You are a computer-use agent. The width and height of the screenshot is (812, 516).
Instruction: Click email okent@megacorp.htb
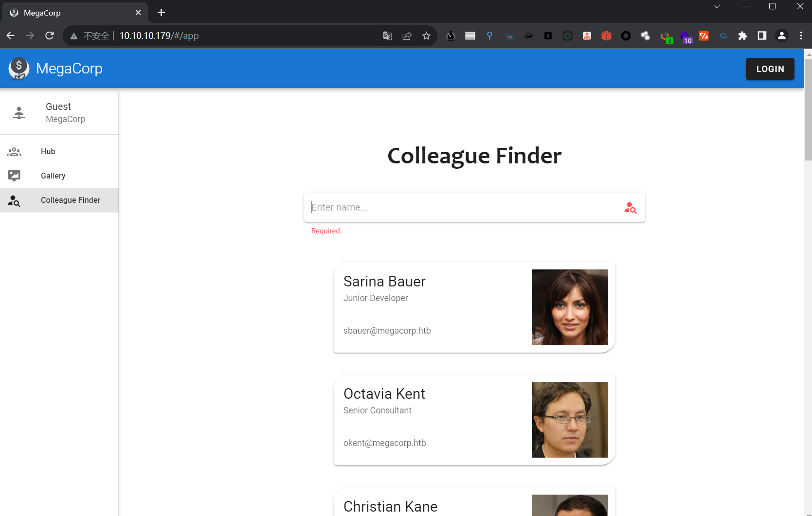click(x=385, y=443)
